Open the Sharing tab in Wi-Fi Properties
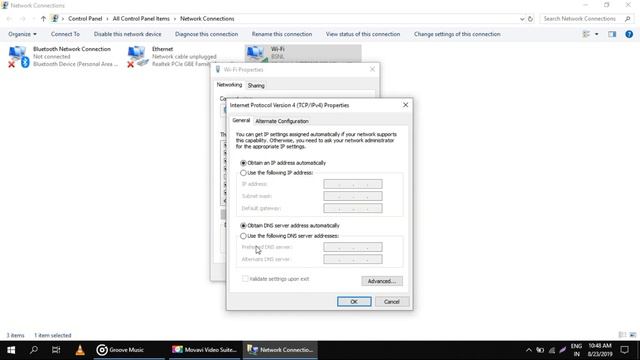The image size is (640, 360). point(256,85)
